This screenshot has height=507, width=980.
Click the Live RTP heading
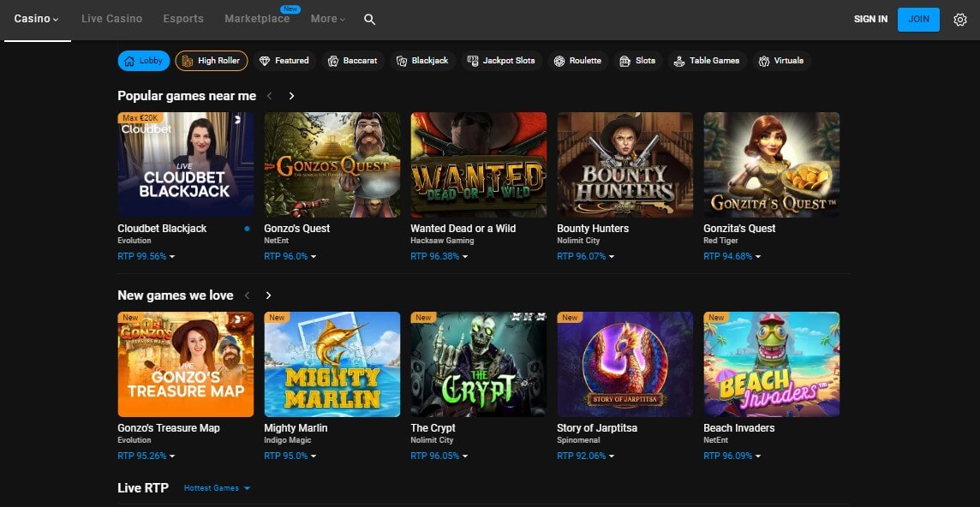coord(143,487)
